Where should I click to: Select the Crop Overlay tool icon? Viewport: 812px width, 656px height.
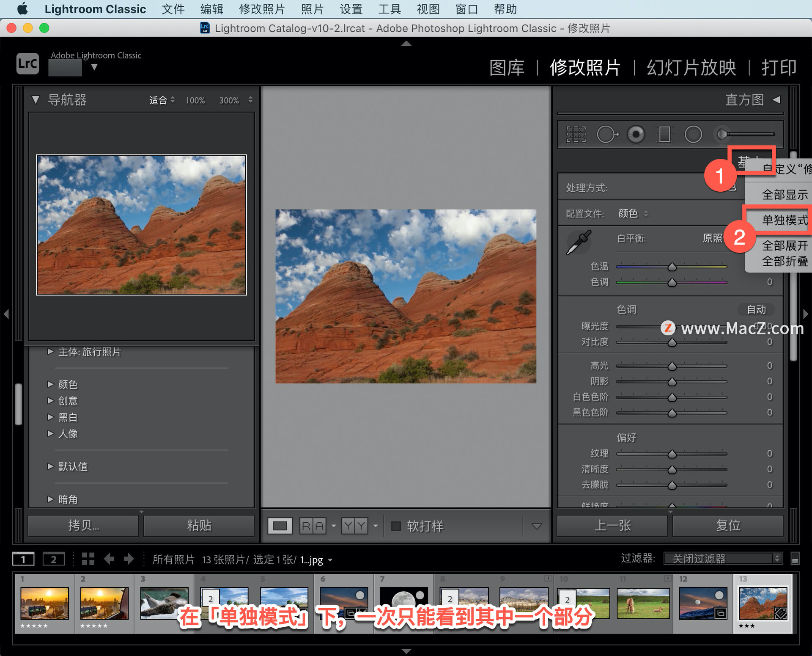[x=576, y=135]
